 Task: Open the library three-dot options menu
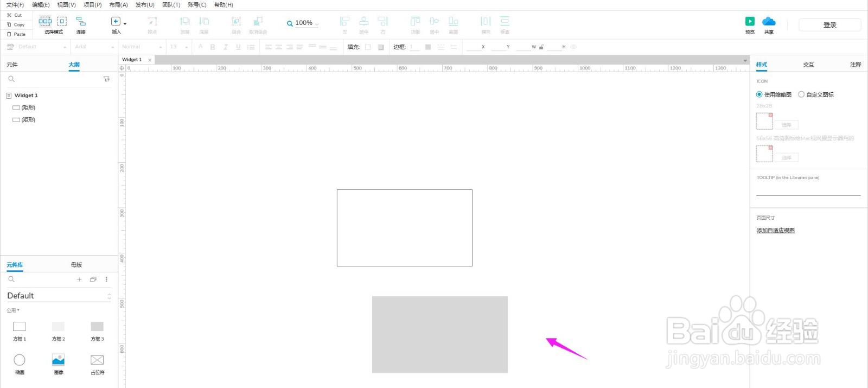pyautogui.click(x=106, y=279)
